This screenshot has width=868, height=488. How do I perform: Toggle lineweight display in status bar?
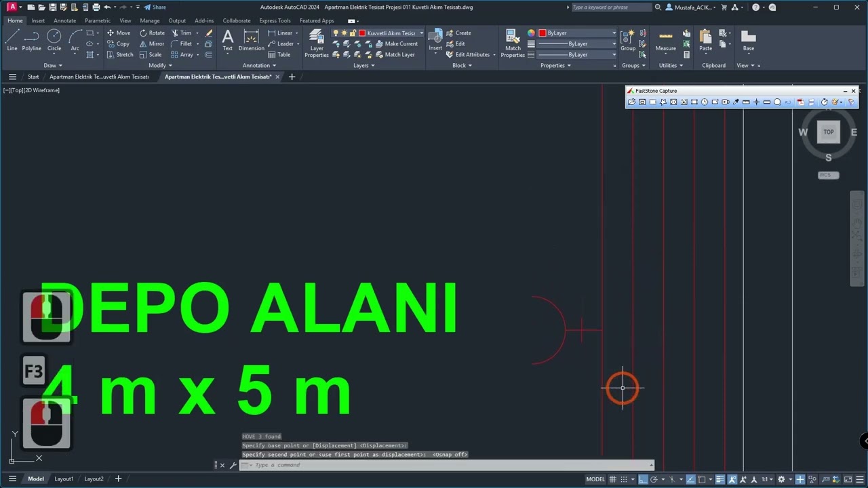[x=719, y=479]
